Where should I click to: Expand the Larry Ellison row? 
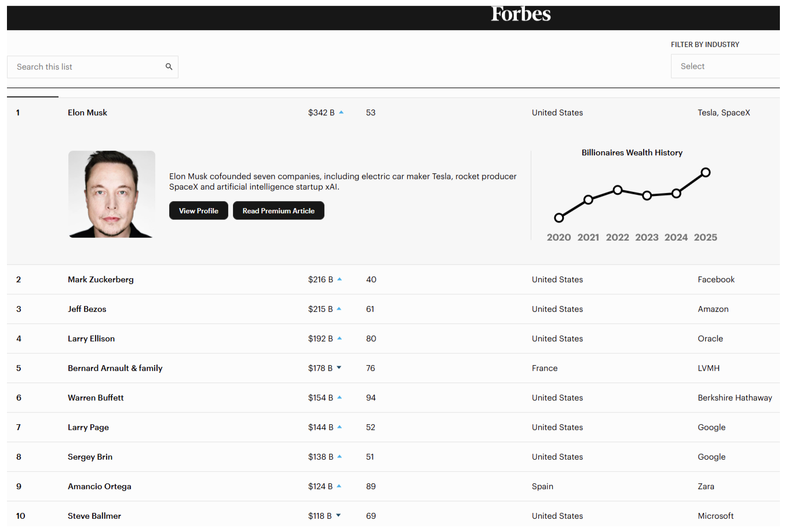(x=393, y=338)
